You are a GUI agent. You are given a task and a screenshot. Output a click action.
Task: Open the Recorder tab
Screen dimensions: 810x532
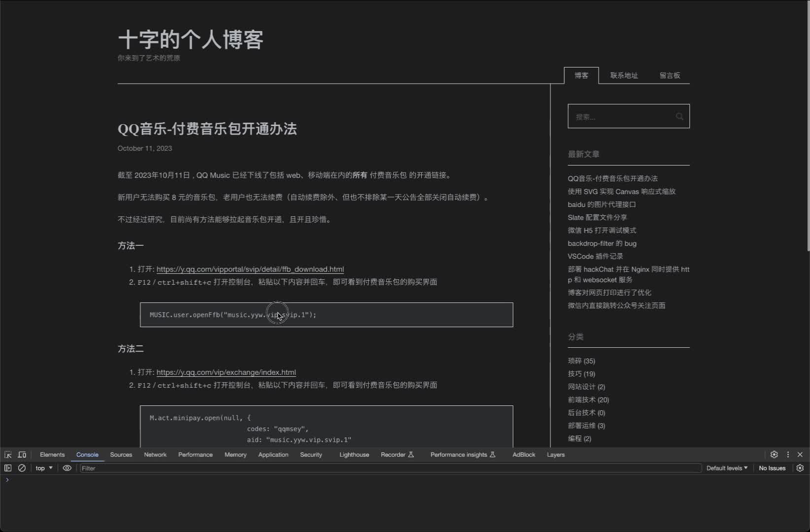397,455
